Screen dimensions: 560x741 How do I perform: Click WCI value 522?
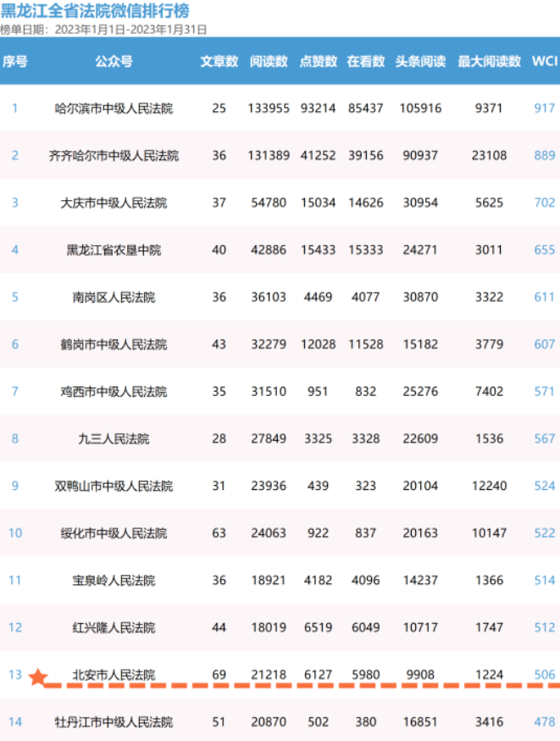(x=545, y=533)
